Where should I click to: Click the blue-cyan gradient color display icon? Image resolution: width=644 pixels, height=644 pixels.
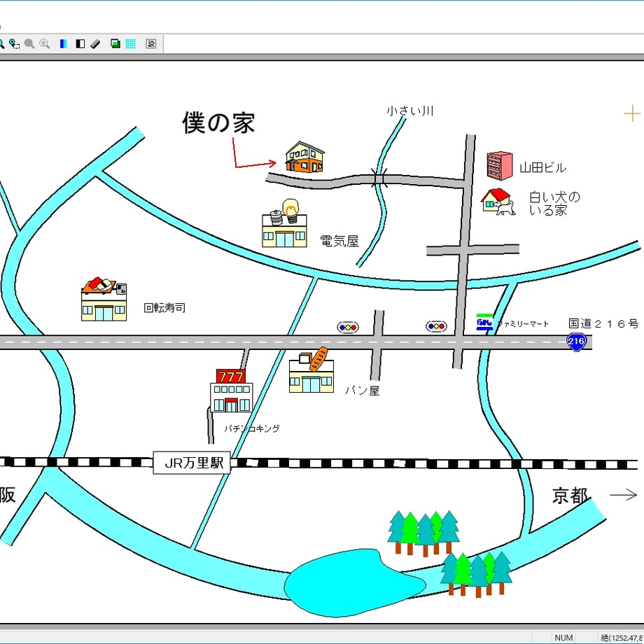(64, 44)
